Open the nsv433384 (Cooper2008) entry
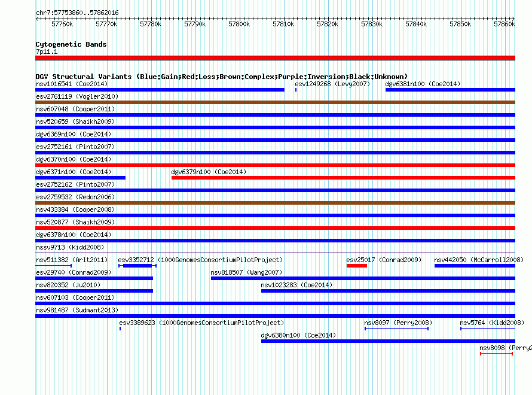Screen dimensions: 532x395 75,209
